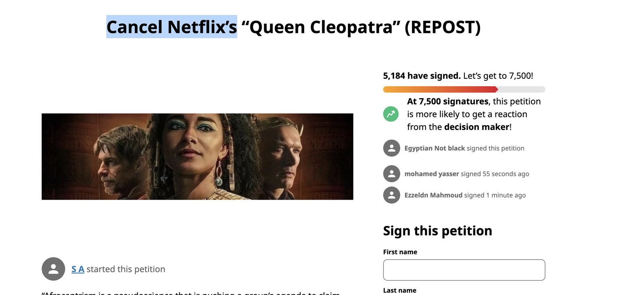Select the name "Egyptian Not black"
This screenshot has height=295, width=644.
coord(435,148)
